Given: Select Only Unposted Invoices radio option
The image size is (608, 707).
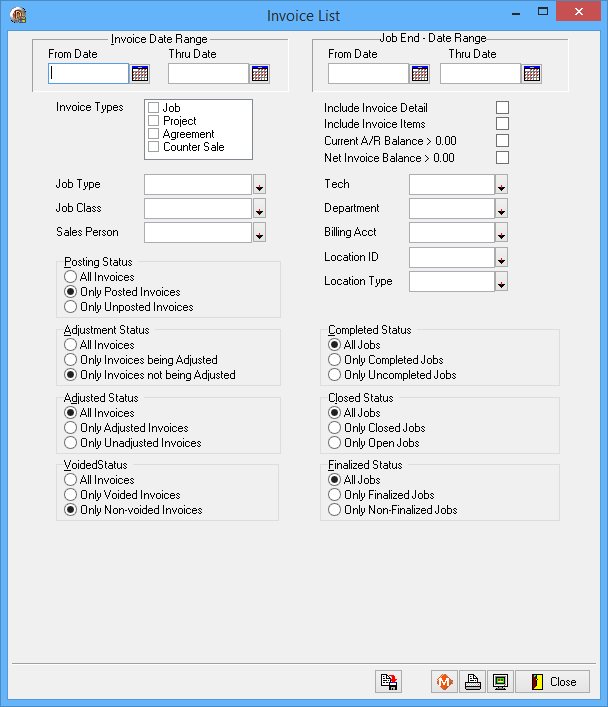Looking at the screenshot, I should pos(70,307).
